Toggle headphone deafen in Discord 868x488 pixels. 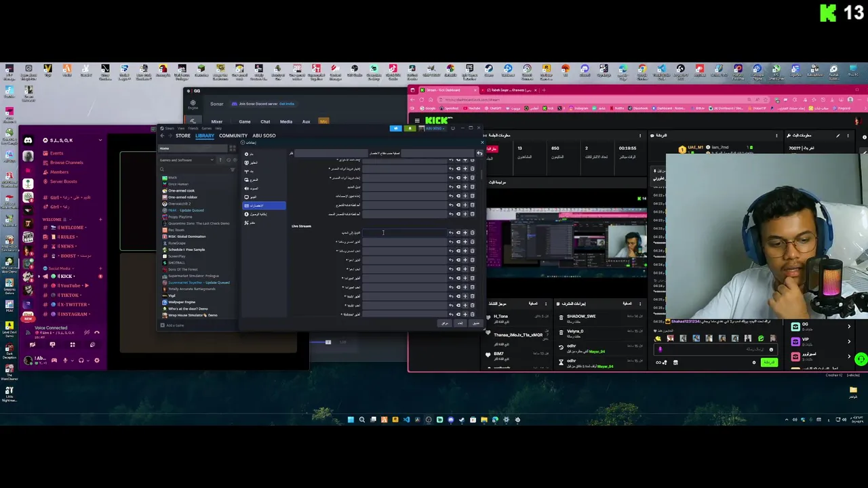tap(81, 361)
